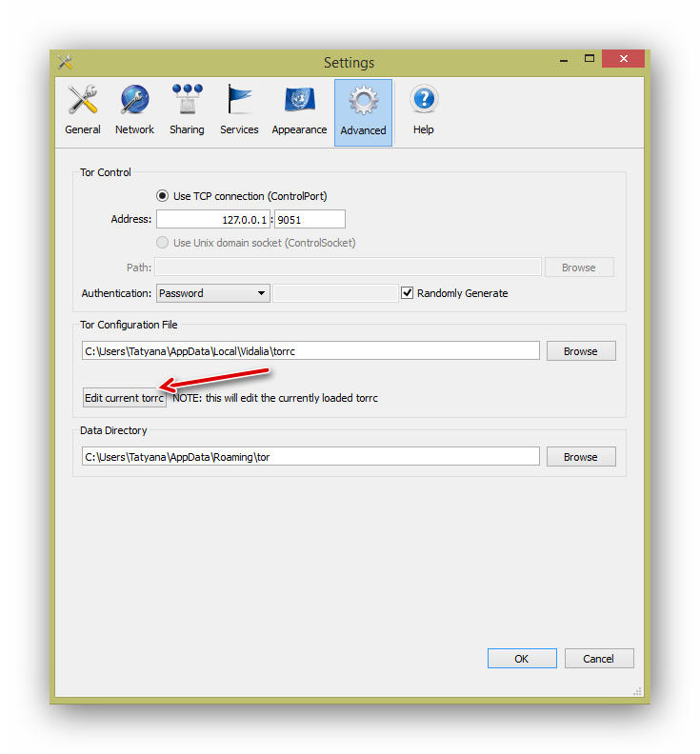
Task: Click the Data Directory path field
Action: click(310, 456)
